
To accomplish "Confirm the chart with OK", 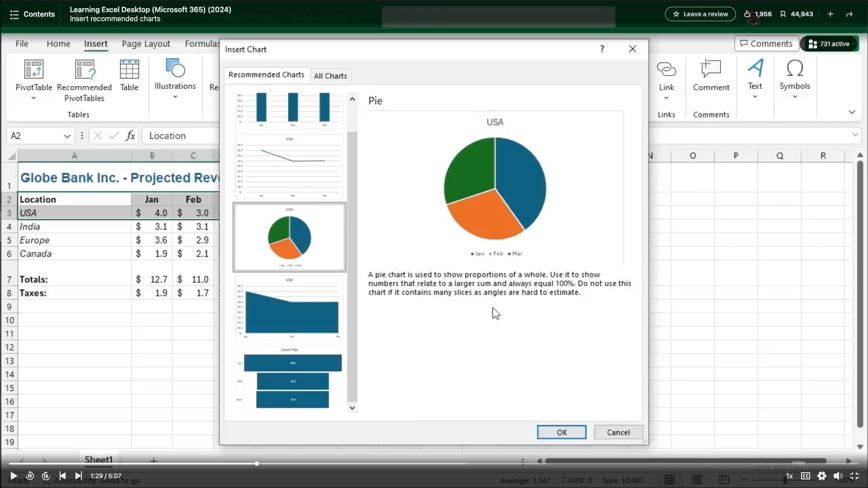I will point(561,432).
